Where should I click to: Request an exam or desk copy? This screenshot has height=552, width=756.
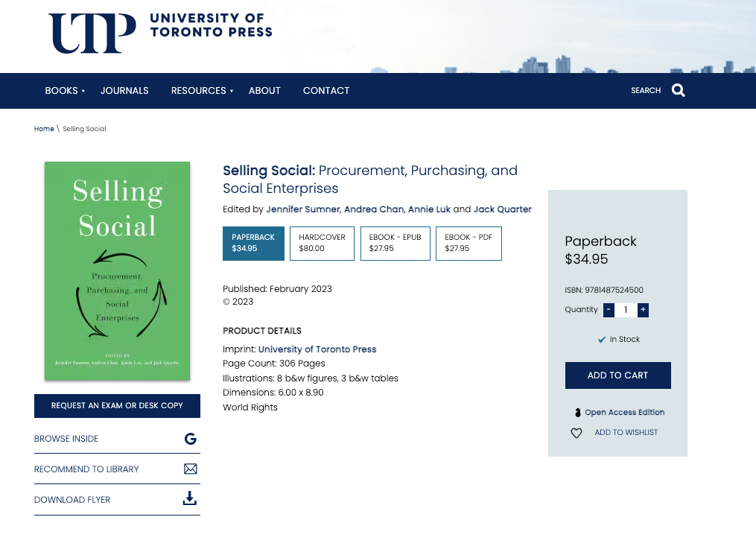(117, 406)
